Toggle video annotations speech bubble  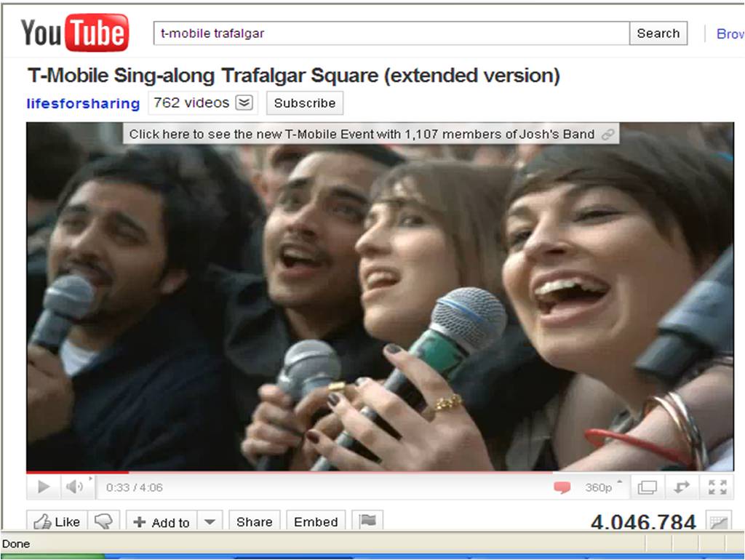[562, 487]
